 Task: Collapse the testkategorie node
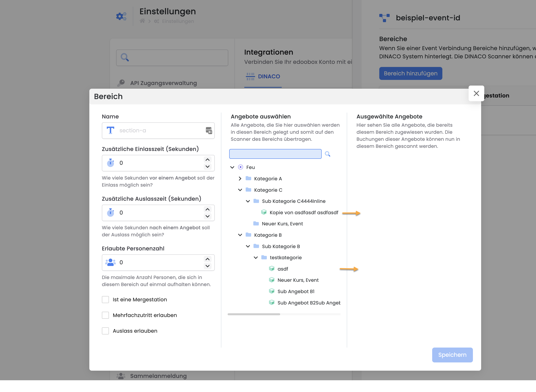256,257
